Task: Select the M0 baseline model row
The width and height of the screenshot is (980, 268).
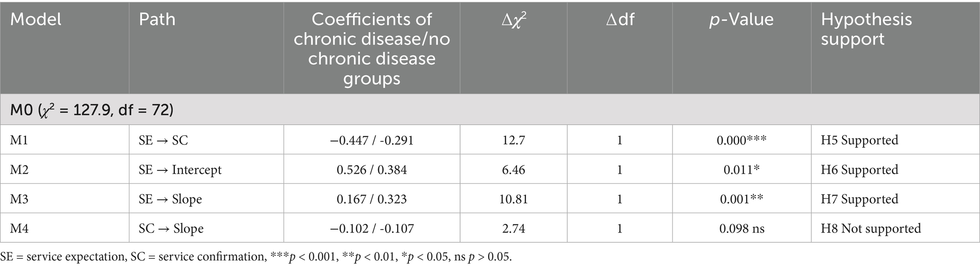Action: click(92, 110)
